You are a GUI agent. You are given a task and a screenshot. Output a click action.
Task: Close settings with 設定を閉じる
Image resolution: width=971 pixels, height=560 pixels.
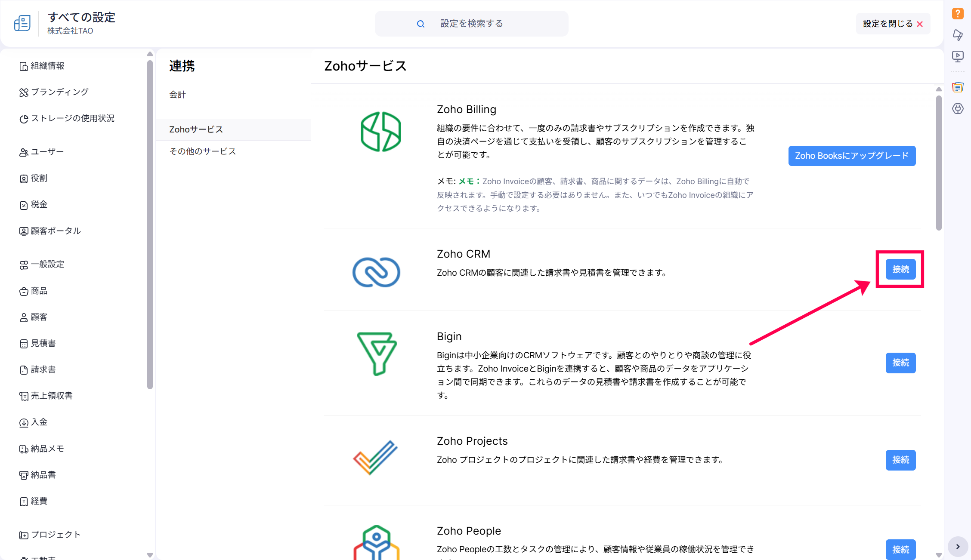click(893, 24)
